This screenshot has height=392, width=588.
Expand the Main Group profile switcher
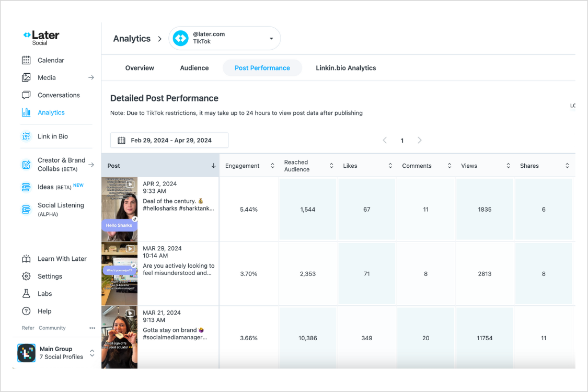pos(92,353)
